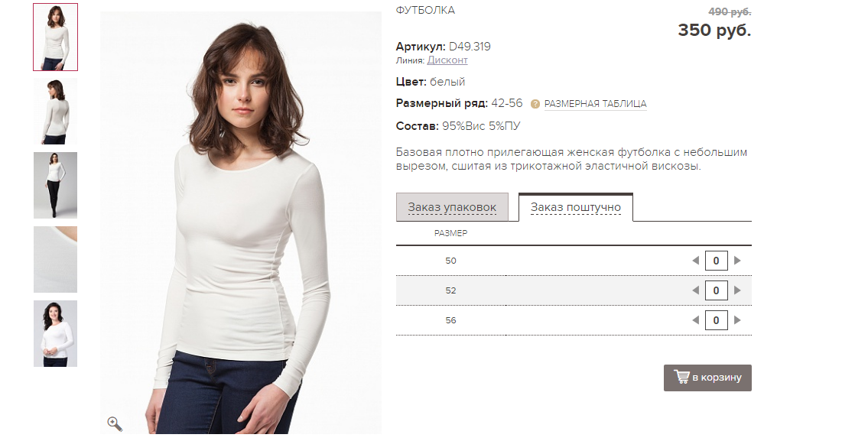Decrease quantity for size 56
The image size is (868, 441).
pyautogui.click(x=696, y=319)
